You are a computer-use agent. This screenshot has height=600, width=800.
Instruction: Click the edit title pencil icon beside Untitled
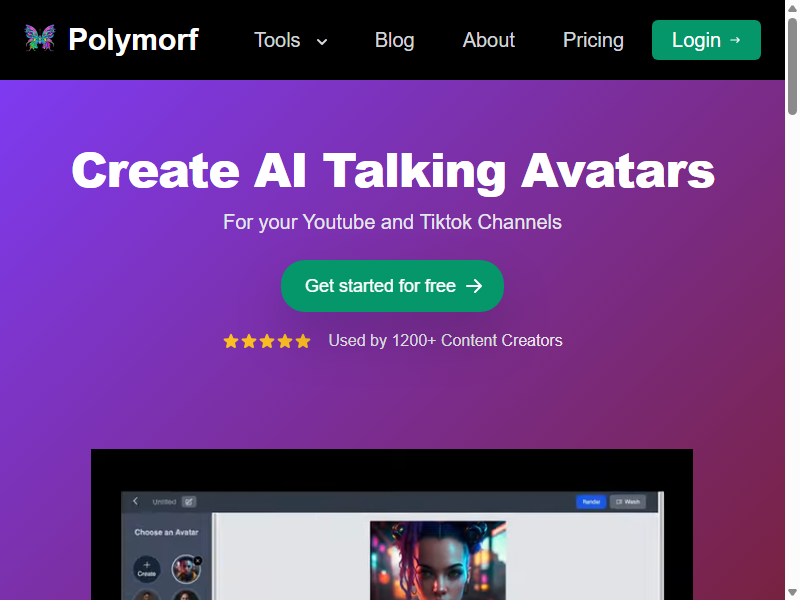point(189,502)
